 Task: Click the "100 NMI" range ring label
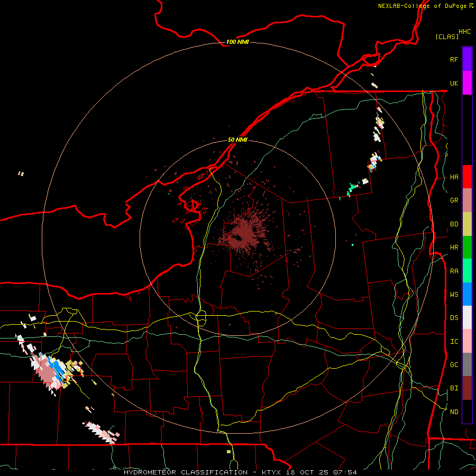pyautogui.click(x=237, y=42)
